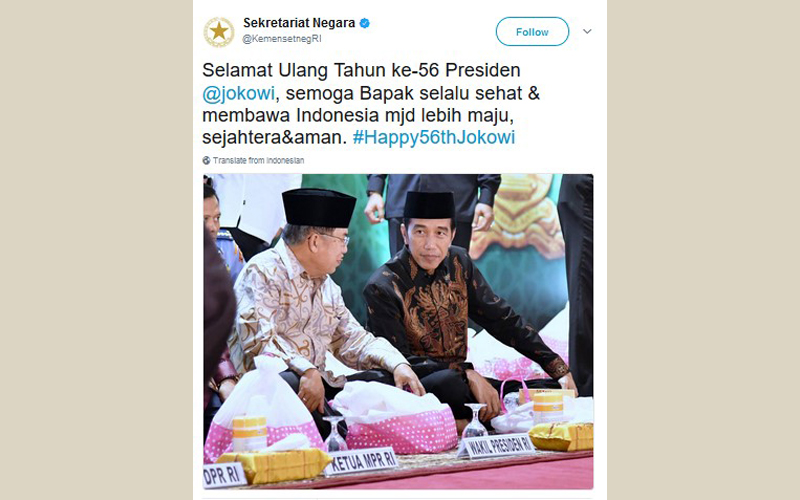Click the KETUA MPR RI nameplate in photo

pyautogui.click(x=362, y=461)
